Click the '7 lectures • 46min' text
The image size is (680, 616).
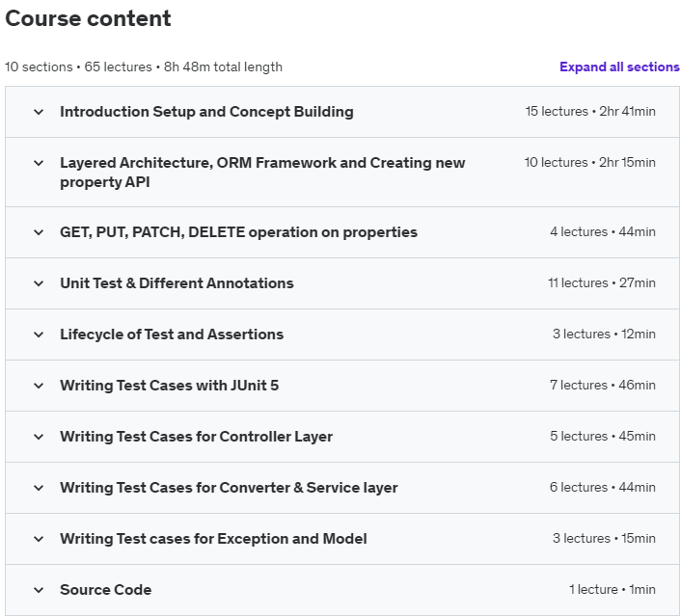[603, 385]
